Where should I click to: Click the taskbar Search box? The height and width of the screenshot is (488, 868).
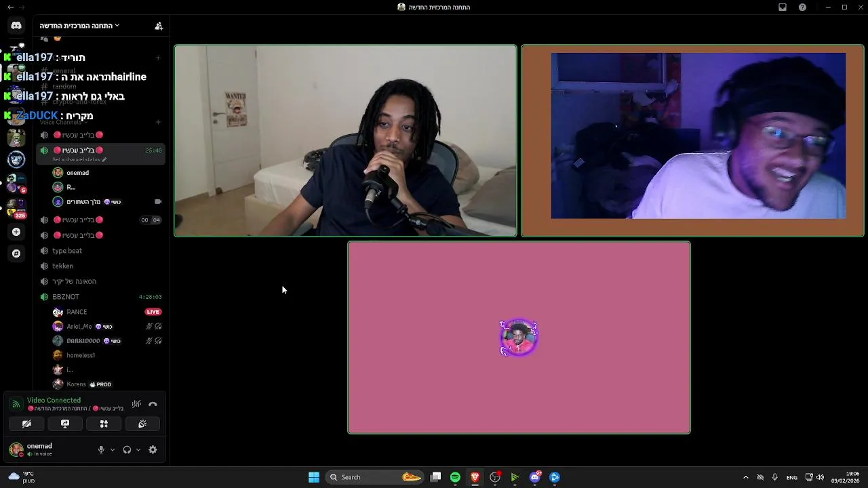[x=375, y=477]
